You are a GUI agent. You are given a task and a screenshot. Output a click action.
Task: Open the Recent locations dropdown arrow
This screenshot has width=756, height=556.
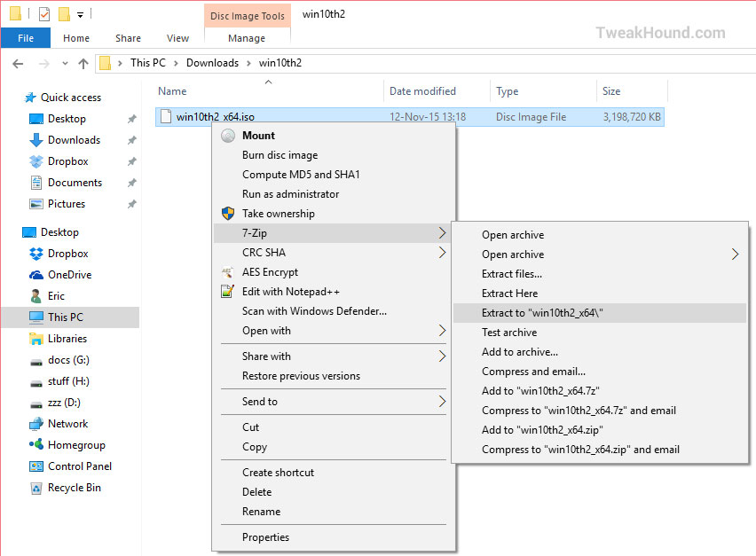pyautogui.click(x=65, y=64)
